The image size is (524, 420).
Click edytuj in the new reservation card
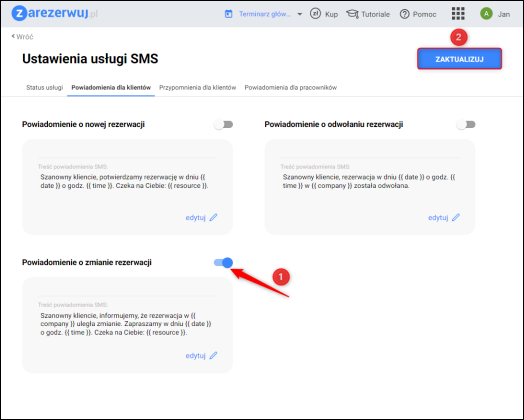click(x=195, y=218)
